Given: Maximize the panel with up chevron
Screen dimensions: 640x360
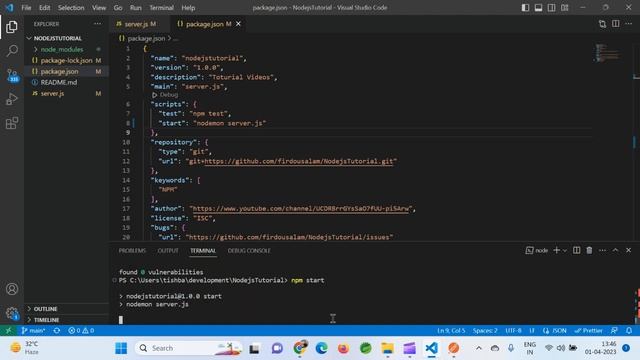Looking at the screenshot, I should [616, 250].
